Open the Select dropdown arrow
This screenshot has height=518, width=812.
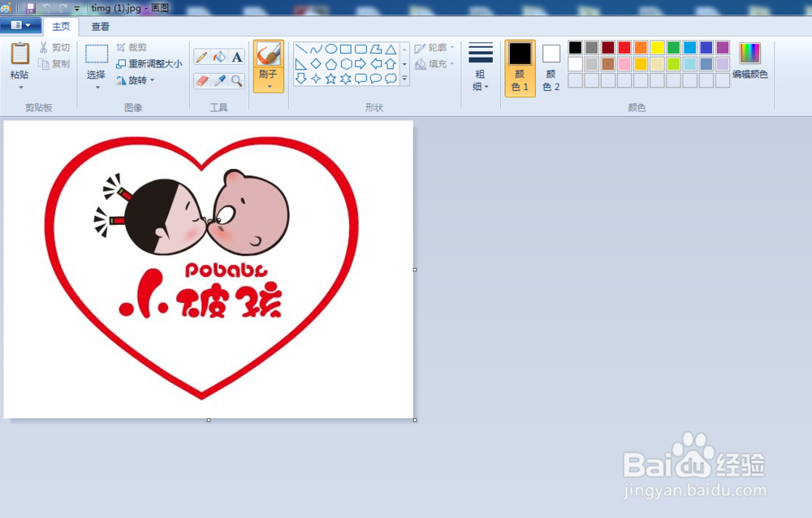point(97,88)
